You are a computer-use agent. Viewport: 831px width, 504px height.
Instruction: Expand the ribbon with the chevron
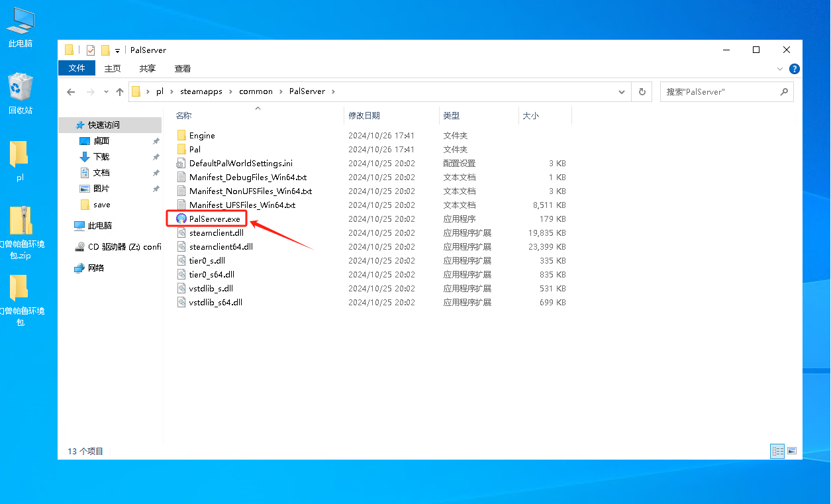point(780,69)
